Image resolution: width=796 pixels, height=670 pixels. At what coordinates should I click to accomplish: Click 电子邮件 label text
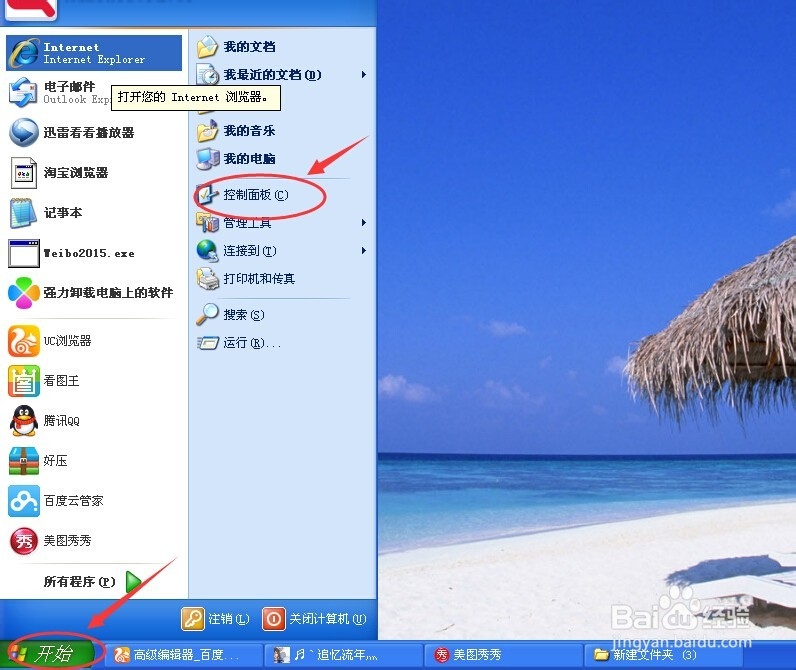click(x=70, y=86)
